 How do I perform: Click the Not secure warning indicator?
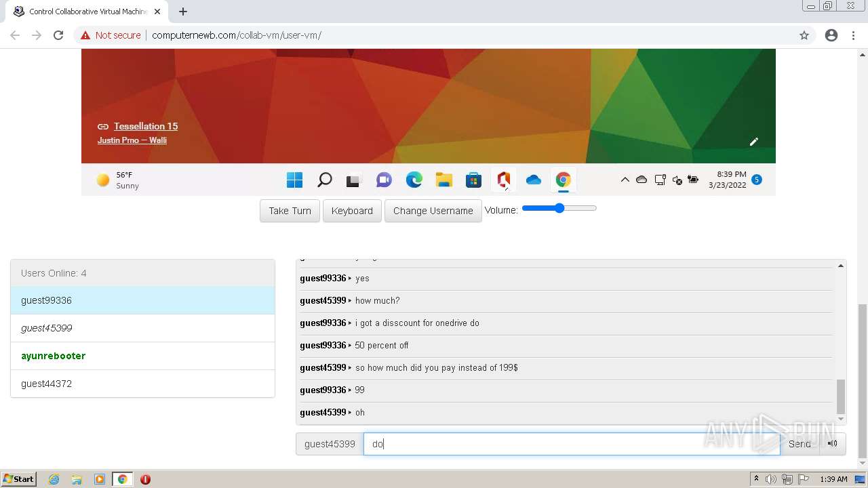coord(111,35)
